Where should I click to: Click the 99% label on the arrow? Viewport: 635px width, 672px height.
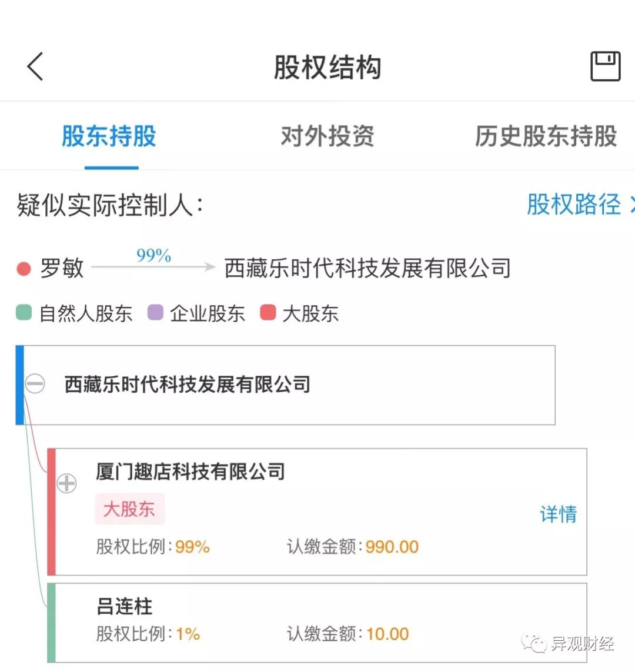coord(153,256)
